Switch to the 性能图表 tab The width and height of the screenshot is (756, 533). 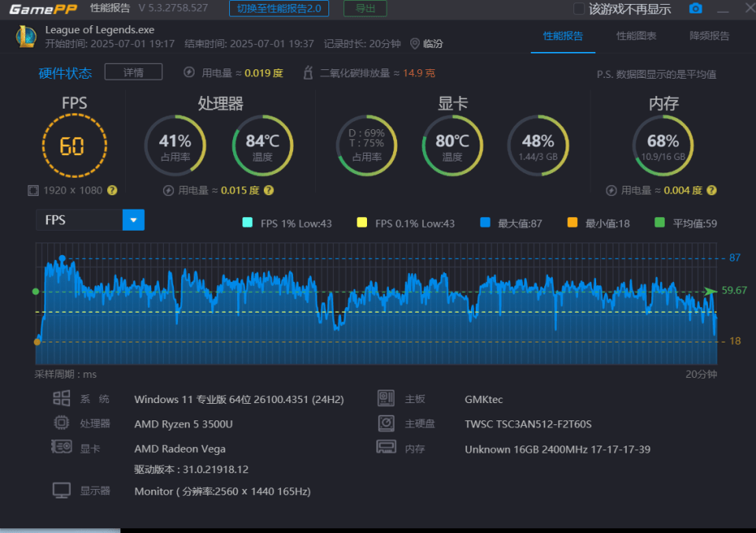pyautogui.click(x=636, y=36)
